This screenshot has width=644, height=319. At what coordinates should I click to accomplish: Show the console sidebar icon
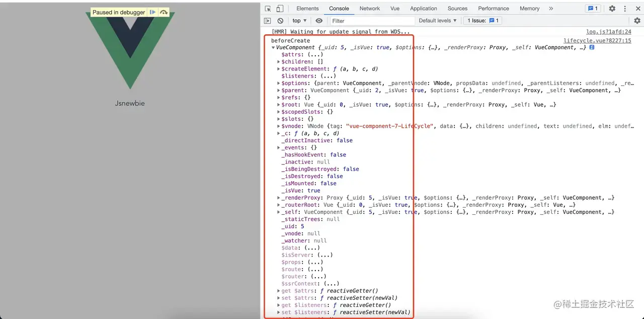[268, 21]
